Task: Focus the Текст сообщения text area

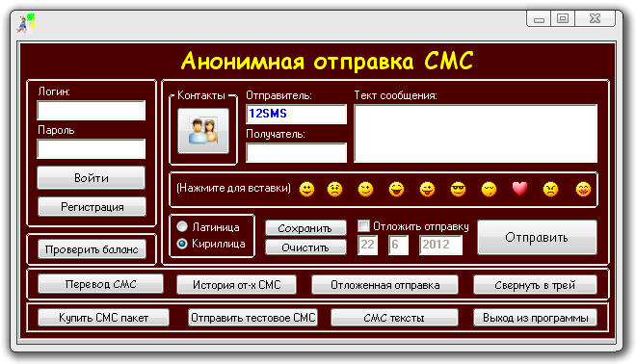Action: [x=476, y=134]
